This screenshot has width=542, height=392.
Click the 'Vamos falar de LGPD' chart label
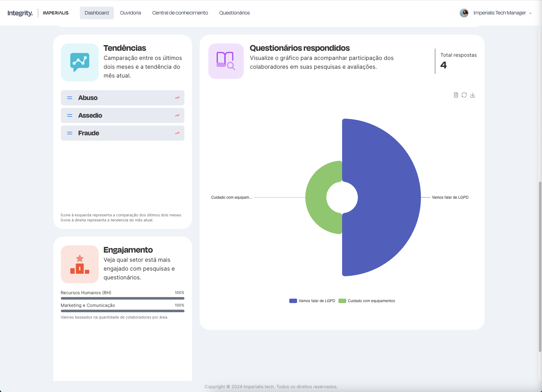(450, 197)
